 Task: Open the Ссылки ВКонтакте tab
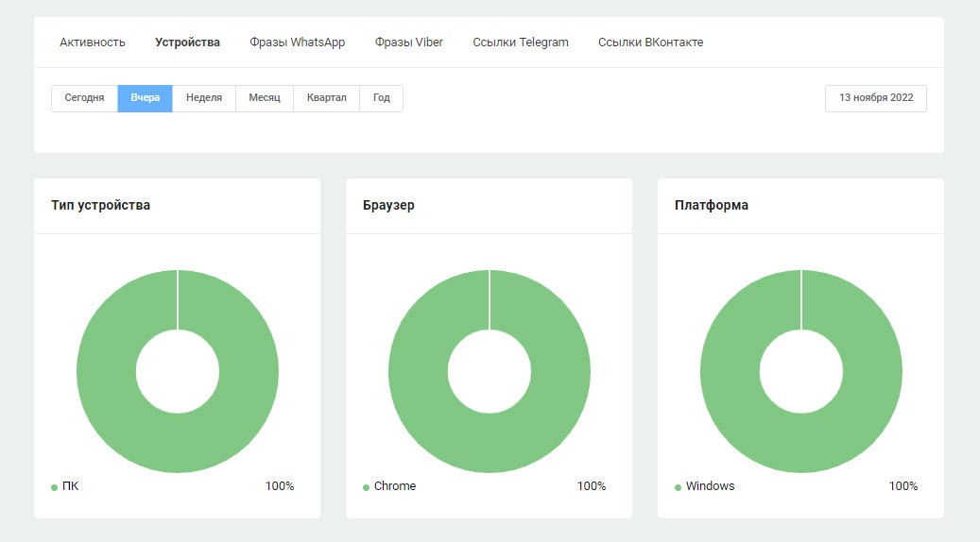[650, 42]
